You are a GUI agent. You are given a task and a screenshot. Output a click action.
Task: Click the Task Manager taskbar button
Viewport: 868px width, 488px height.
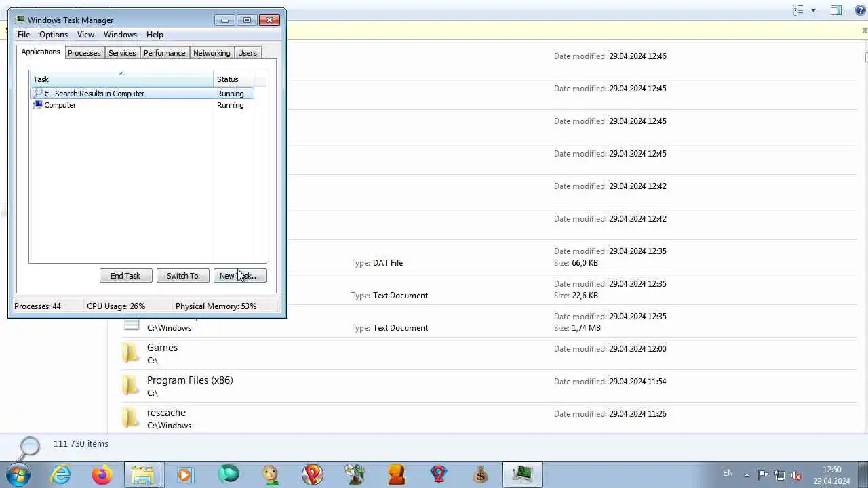[523, 474]
